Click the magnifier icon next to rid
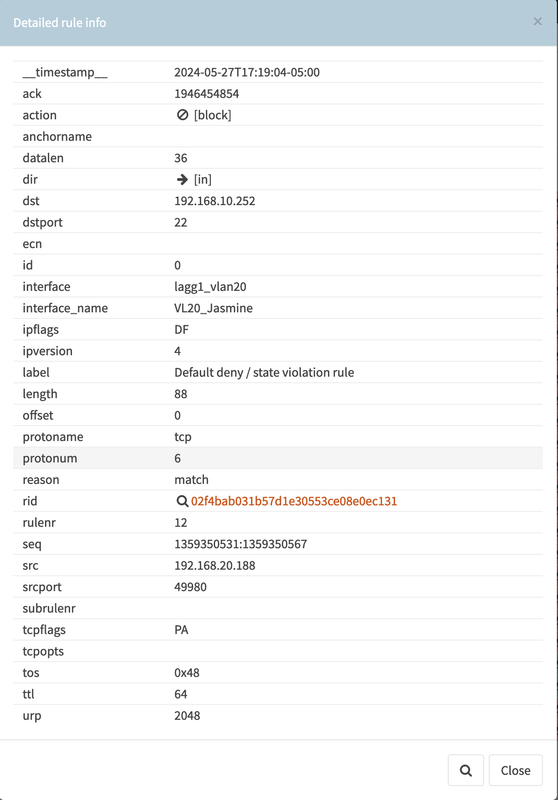The image size is (558, 800). [182, 501]
